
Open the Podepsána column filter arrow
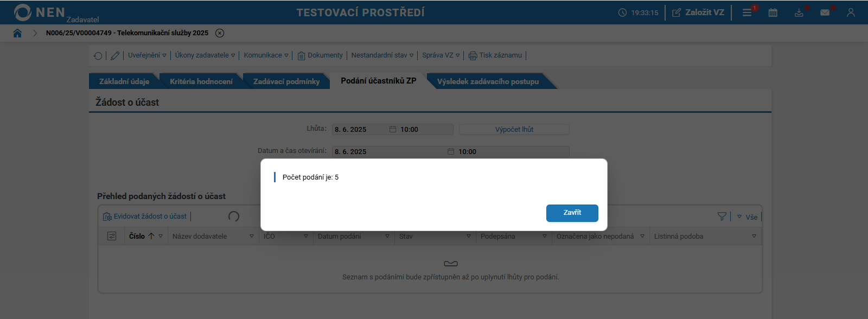tap(545, 236)
